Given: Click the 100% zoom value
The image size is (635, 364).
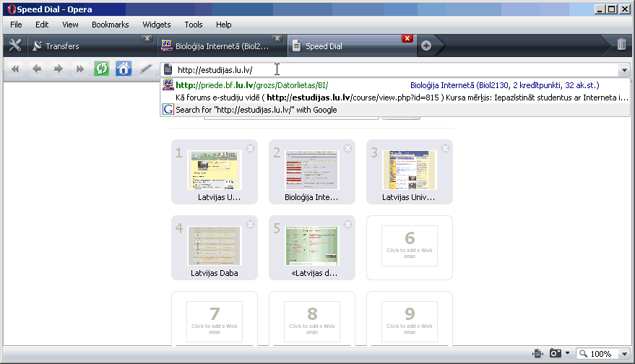Looking at the screenshot, I should pos(601,354).
